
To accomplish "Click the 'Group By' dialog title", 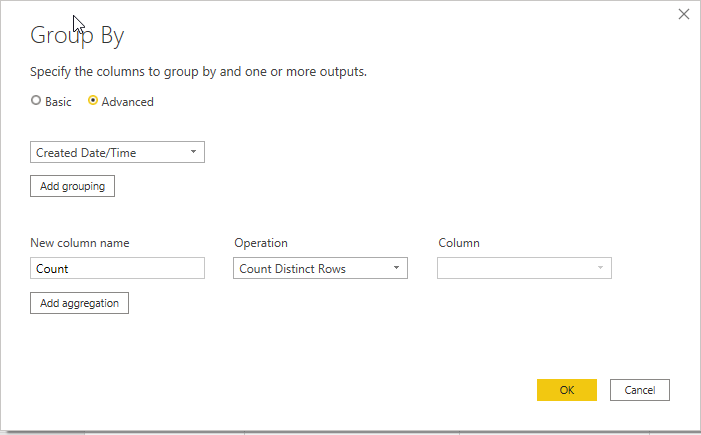I will (x=77, y=35).
